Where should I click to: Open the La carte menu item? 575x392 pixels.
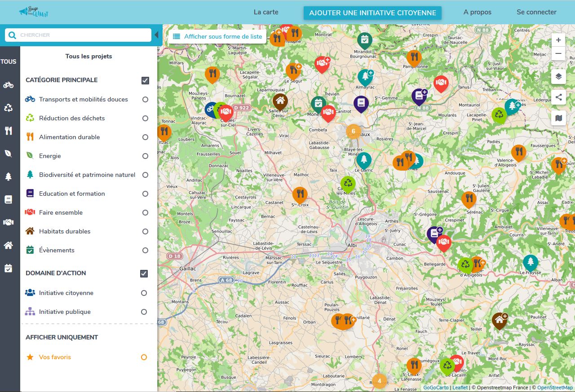266,12
